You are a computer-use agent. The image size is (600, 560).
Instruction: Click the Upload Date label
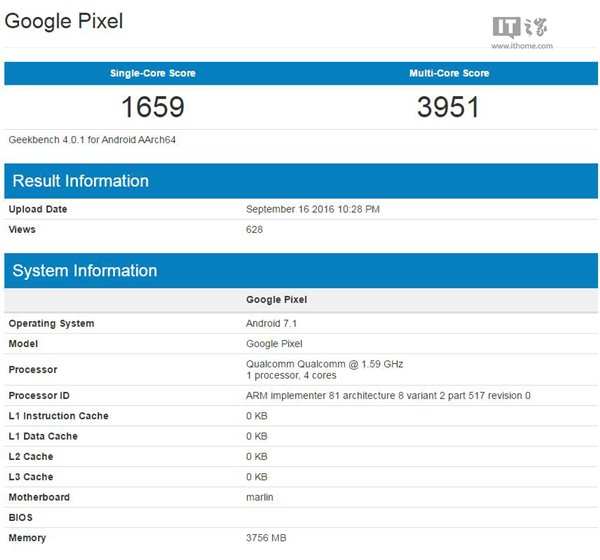(38, 209)
